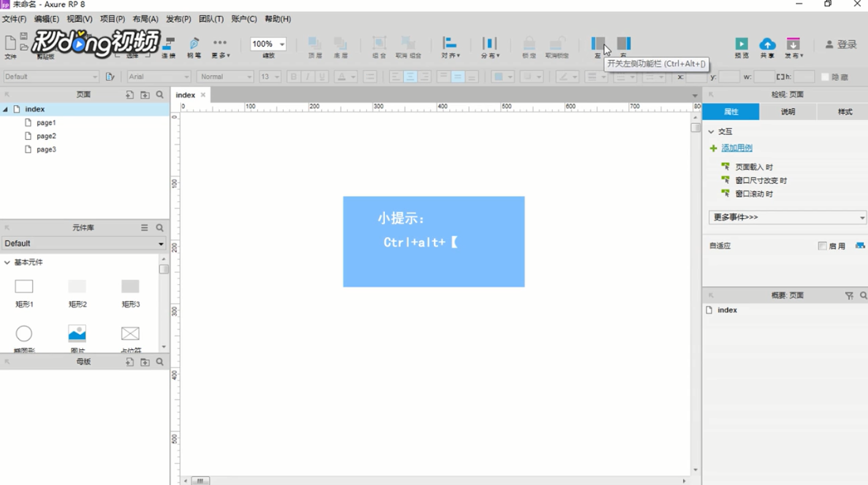Open the More events (更多事件) dropdown

pos(787,217)
